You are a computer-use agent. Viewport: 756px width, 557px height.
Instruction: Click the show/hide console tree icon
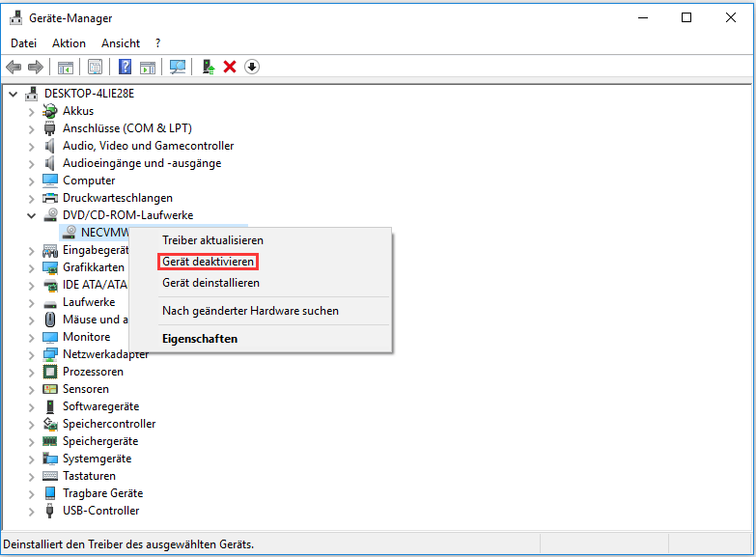[66, 67]
